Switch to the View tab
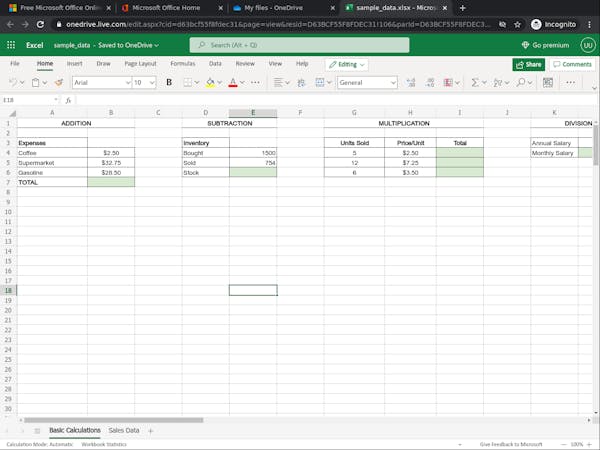600x450 pixels. click(x=275, y=64)
